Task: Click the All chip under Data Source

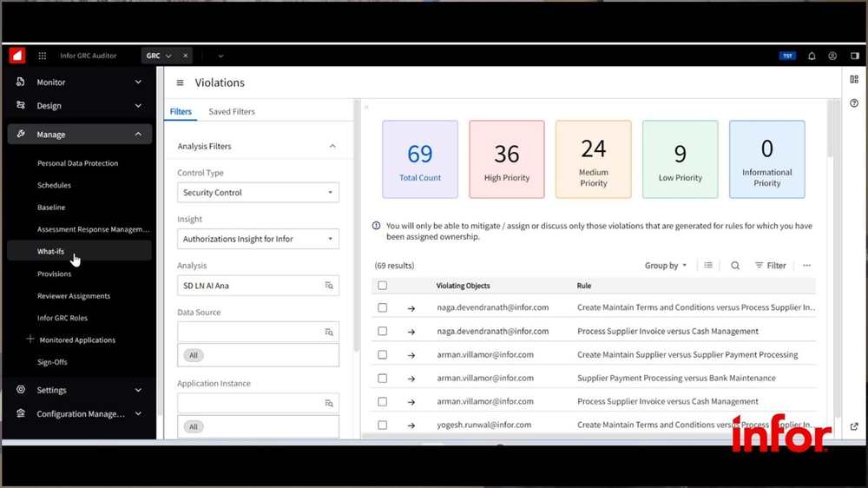Action: coord(194,356)
